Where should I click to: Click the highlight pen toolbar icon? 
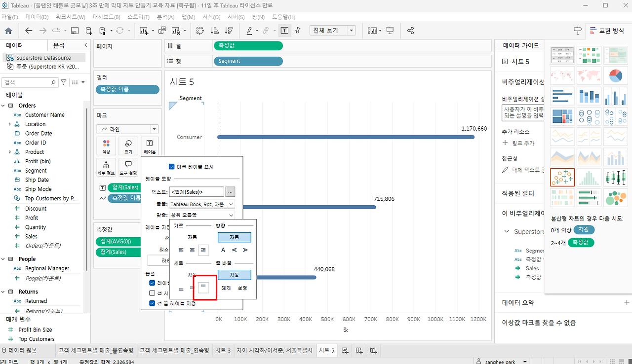(249, 31)
